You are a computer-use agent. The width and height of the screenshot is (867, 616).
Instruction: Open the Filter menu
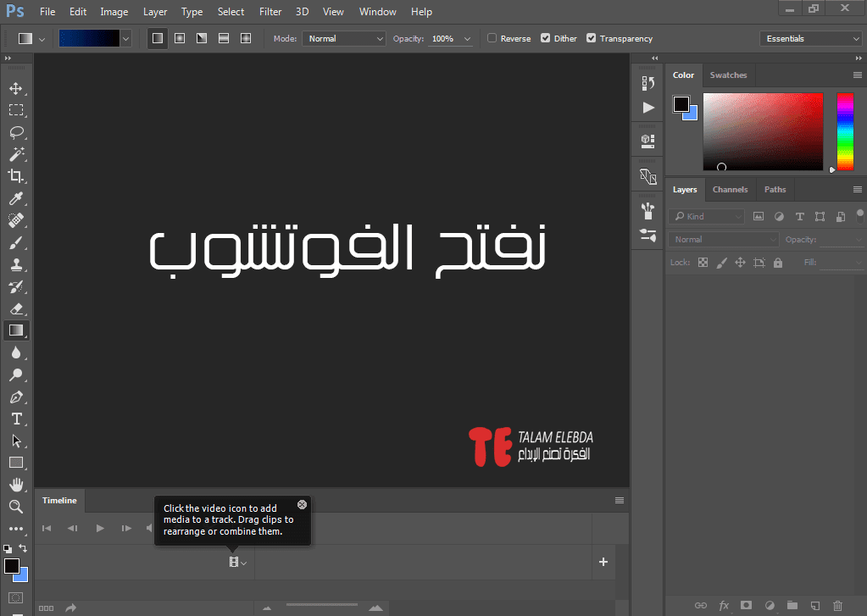pos(270,12)
